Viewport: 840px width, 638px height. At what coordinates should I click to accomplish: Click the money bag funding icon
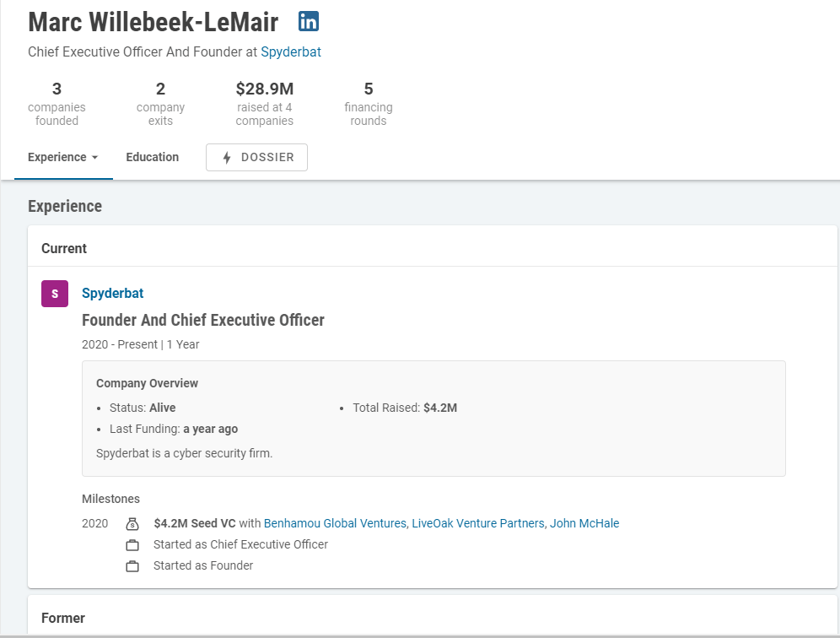132,524
